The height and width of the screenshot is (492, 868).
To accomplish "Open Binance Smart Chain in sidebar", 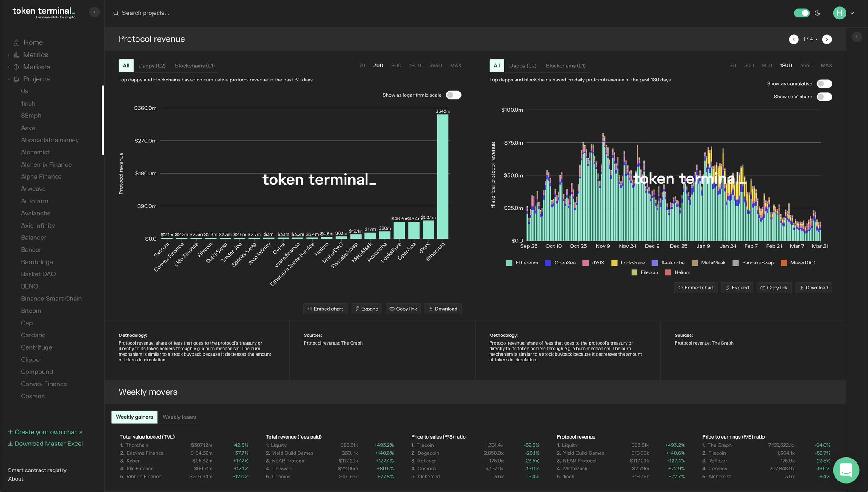I will tap(51, 299).
